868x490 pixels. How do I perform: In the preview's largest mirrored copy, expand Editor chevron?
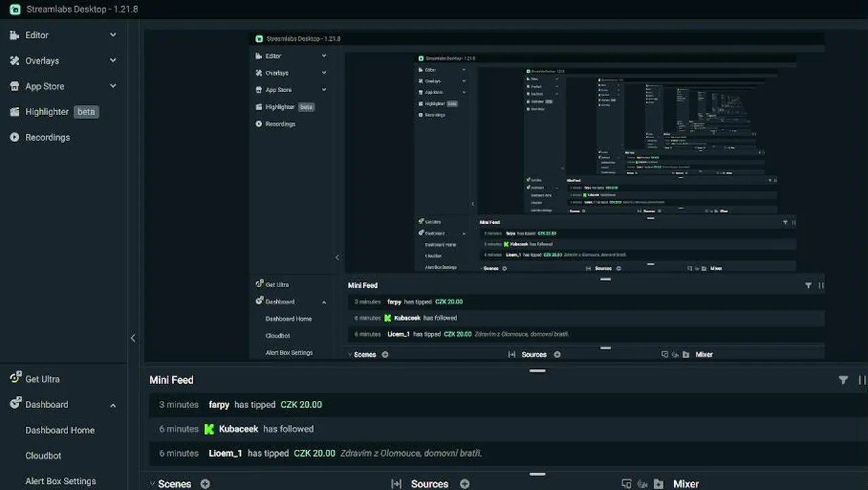[324, 56]
